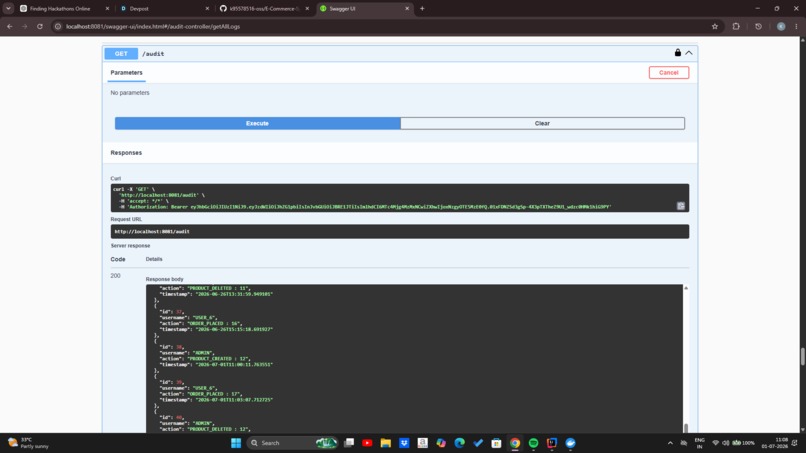Viewport: 806px width, 453px height.
Task: Open Spotify from the taskbar
Action: point(533,443)
